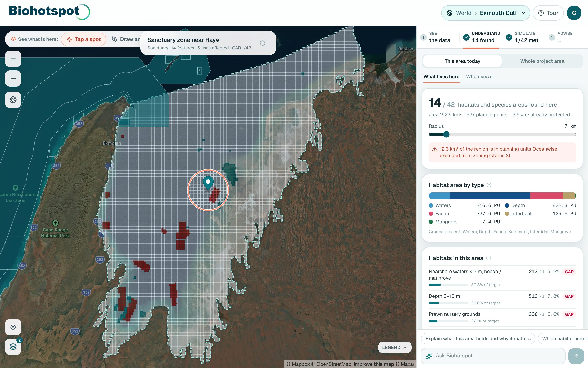Select the Who uses it tab
The image size is (588, 368).
(x=479, y=77)
